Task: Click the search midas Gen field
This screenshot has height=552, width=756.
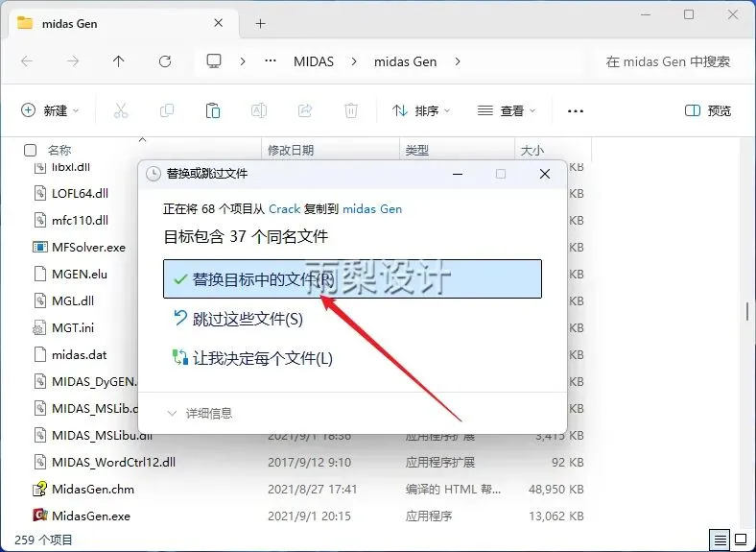Action: click(x=668, y=61)
